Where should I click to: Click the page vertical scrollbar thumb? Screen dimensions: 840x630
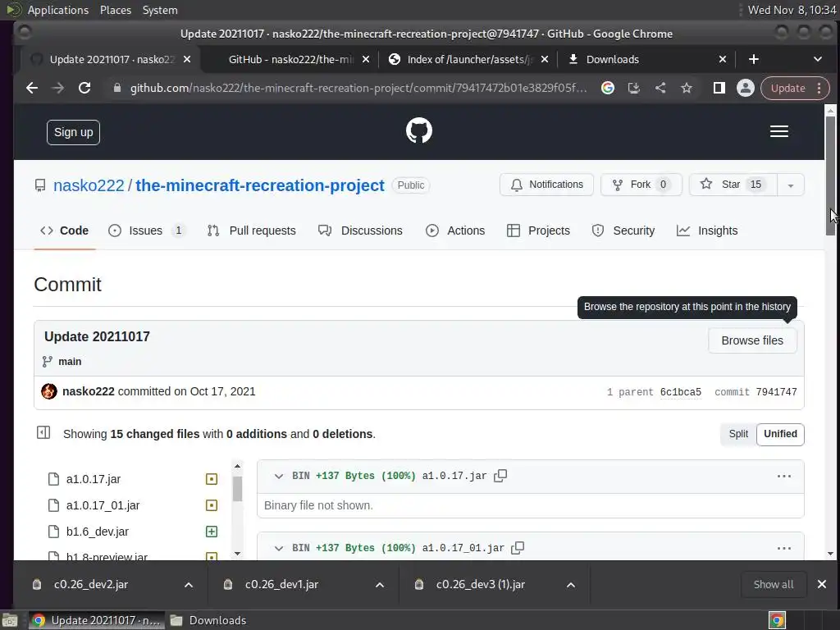click(830, 176)
